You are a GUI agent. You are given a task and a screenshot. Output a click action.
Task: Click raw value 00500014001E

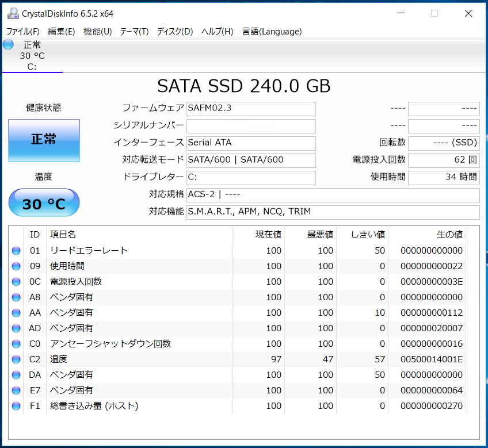432,359
